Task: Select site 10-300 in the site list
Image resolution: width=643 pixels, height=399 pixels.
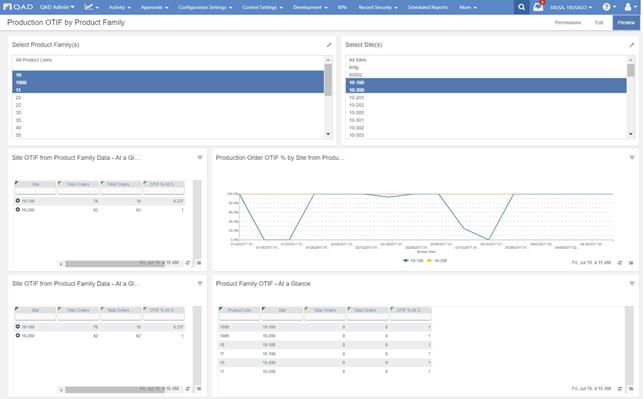Action: click(x=486, y=112)
